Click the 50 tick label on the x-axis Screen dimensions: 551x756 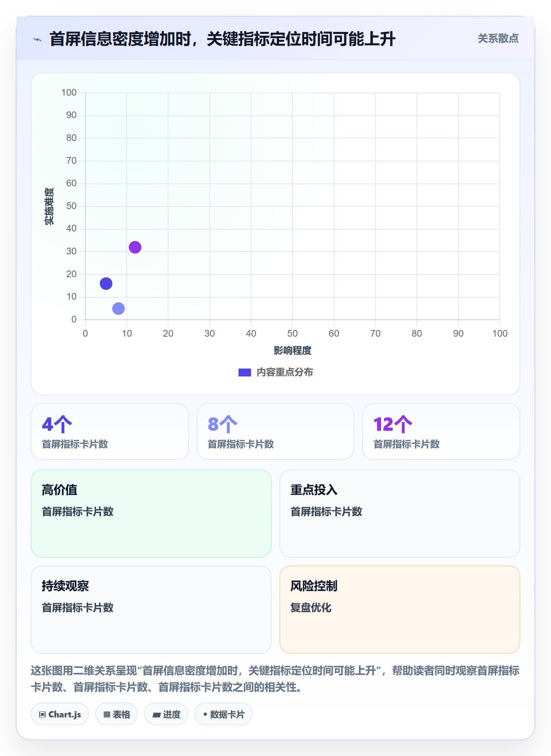tap(292, 334)
